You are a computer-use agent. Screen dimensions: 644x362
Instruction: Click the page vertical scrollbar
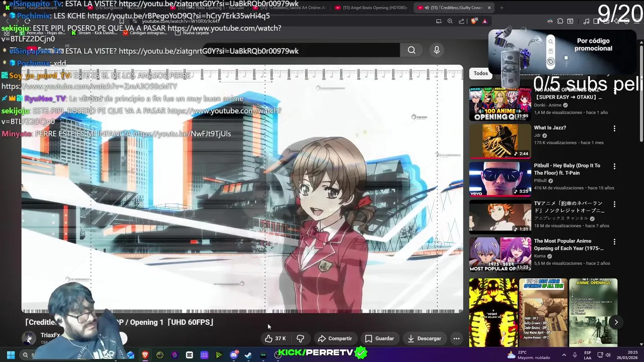[641, 93]
